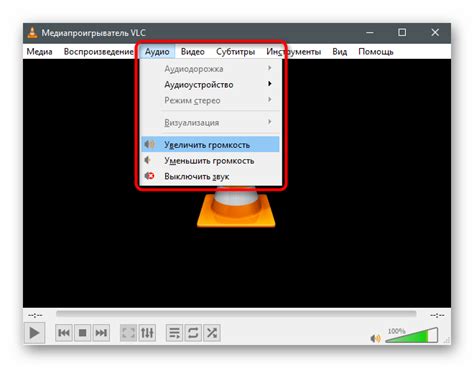Toggle fullscreen video mode button
This screenshot has height=368, width=474.
(x=128, y=332)
